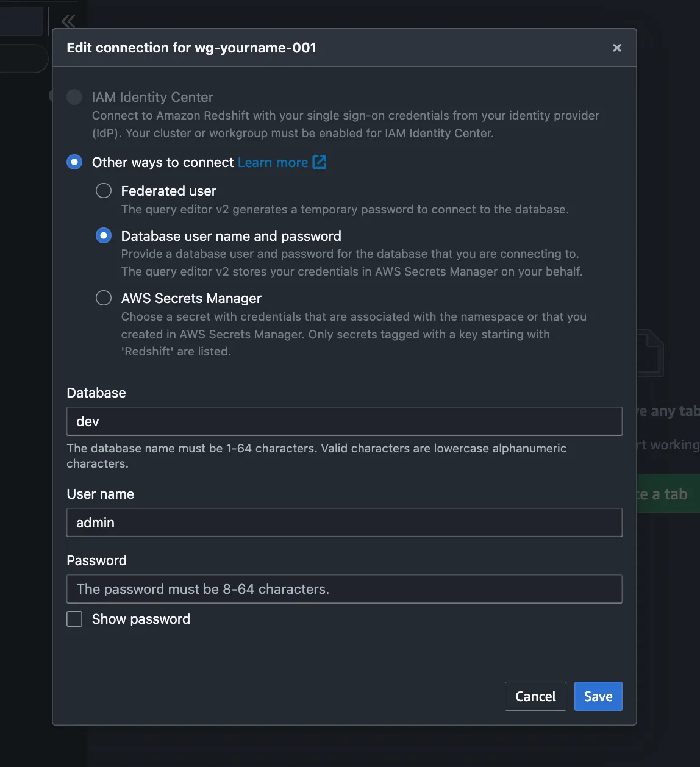Image resolution: width=700 pixels, height=767 pixels.
Task: Click the green tab button behind dialog
Action: [668, 494]
